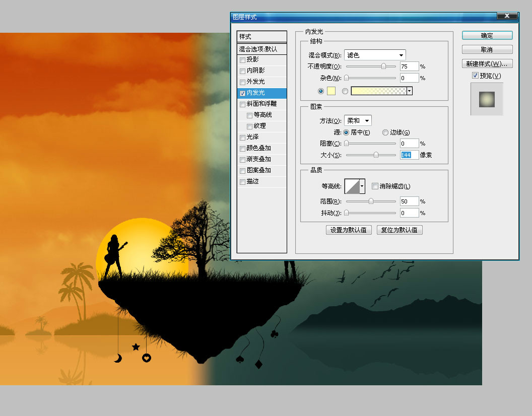The height and width of the screenshot is (416, 532).
Task: Click the 范围 range value field
Action: click(x=409, y=201)
